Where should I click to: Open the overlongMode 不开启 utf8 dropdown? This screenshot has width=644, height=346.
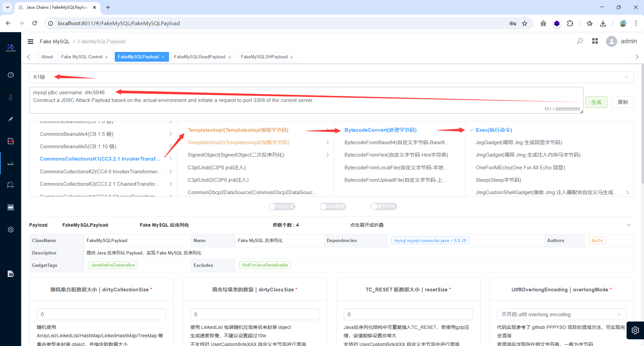coord(561,314)
